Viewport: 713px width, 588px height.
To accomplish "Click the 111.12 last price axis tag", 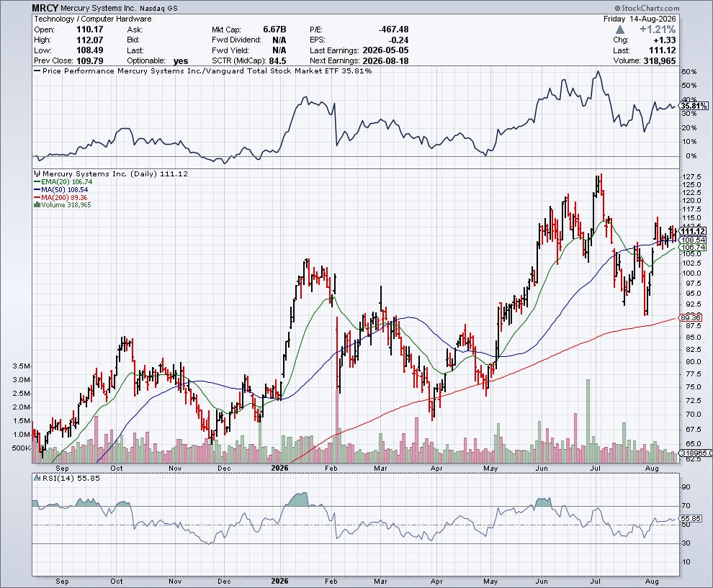I will pos(693,231).
